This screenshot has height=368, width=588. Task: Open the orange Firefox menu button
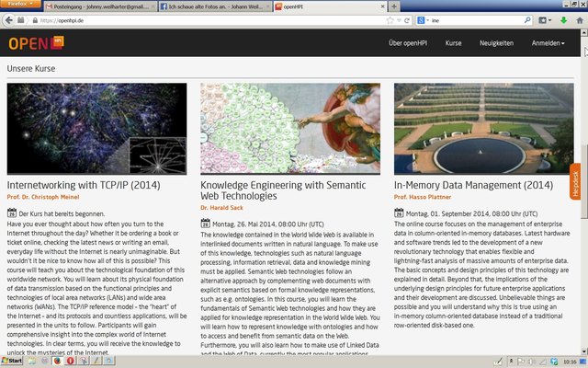coord(20,4)
